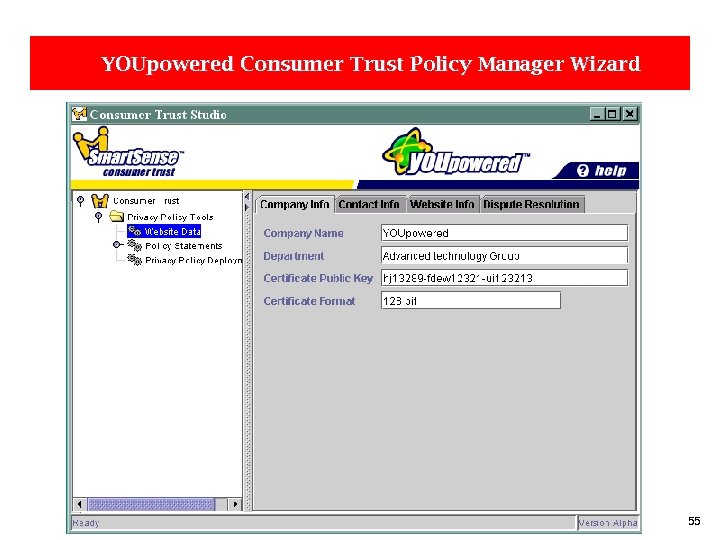Click the tree scrollbar left arrow
The width and height of the screenshot is (720, 540).
point(79,504)
